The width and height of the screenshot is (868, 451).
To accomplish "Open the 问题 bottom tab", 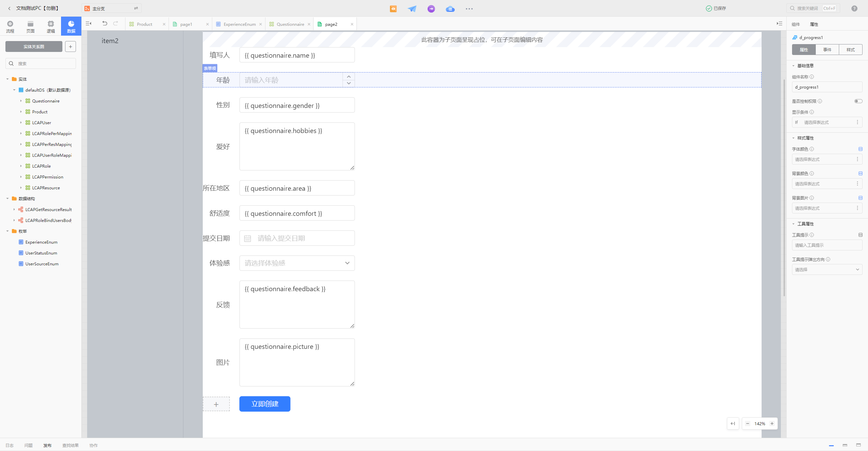I will point(28,445).
